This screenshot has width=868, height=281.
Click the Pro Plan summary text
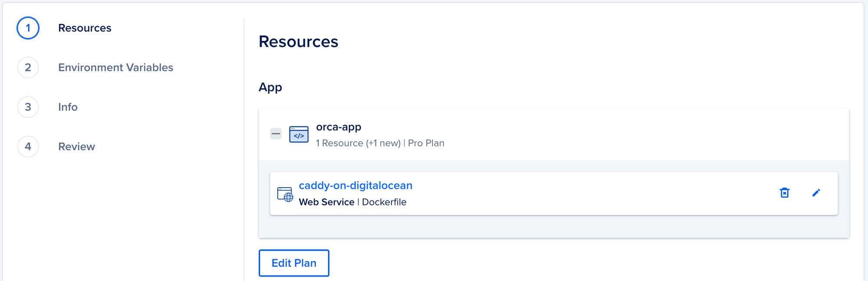click(x=426, y=143)
